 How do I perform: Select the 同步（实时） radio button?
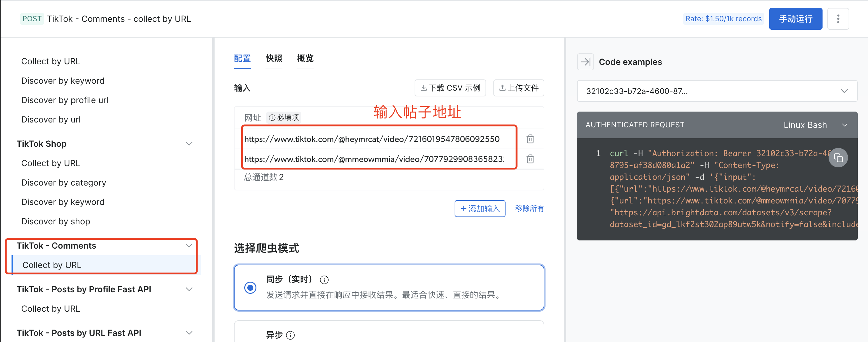(x=250, y=288)
